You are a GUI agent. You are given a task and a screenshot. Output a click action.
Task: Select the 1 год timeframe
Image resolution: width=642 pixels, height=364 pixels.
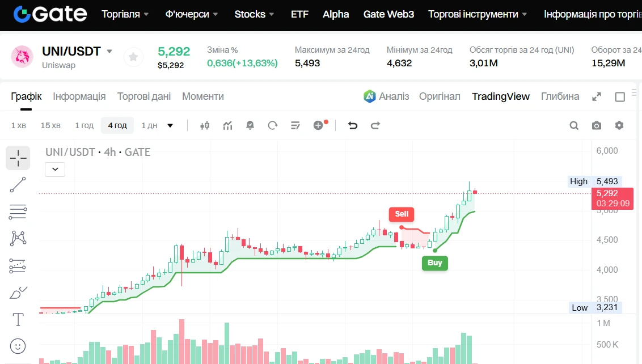coord(84,125)
